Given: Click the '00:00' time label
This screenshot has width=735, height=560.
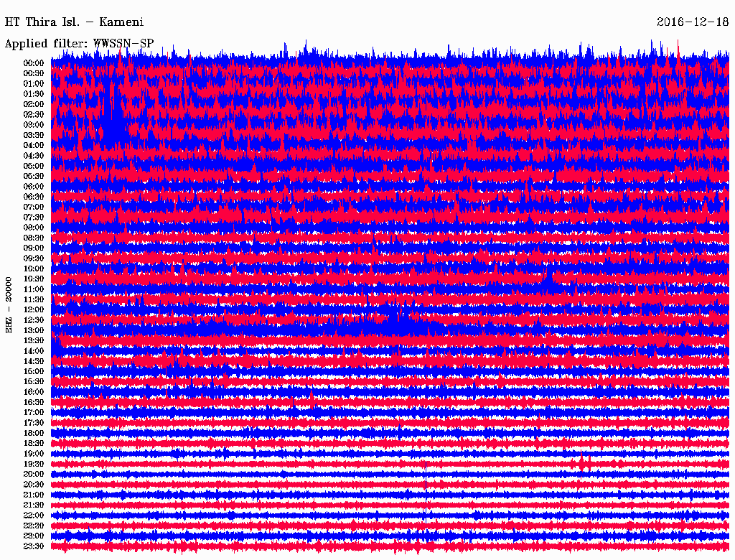Looking at the screenshot, I should (34, 63).
